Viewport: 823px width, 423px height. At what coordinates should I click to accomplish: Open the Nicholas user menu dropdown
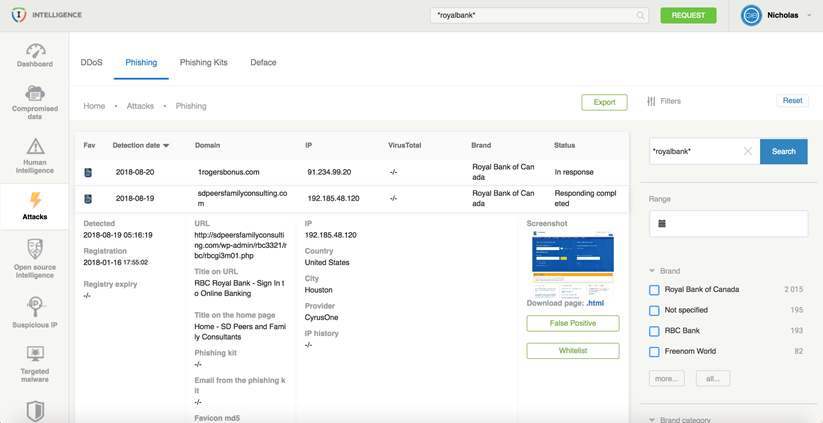[809, 16]
